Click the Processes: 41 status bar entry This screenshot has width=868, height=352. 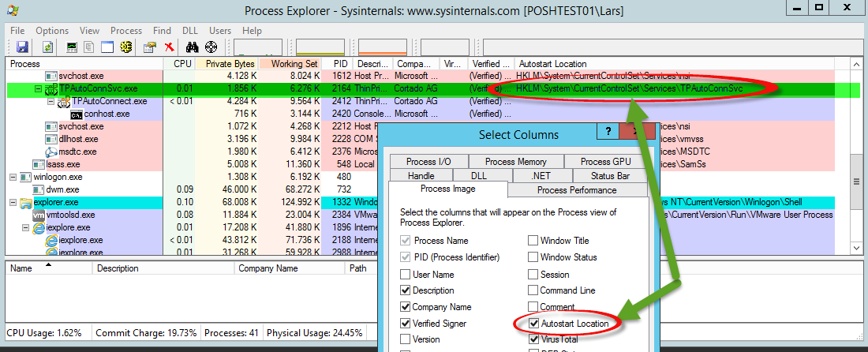[x=232, y=333]
